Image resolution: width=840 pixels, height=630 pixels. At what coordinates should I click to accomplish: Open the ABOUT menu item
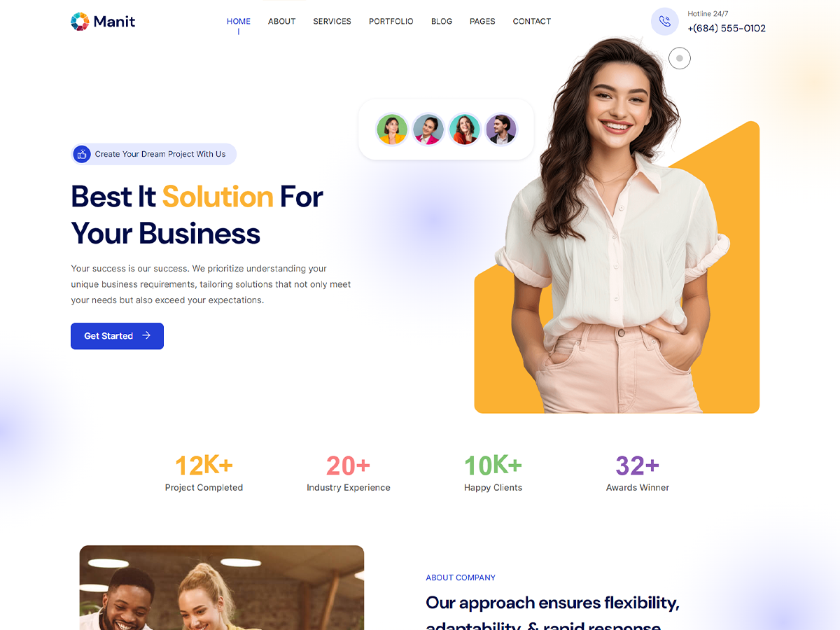[282, 22]
